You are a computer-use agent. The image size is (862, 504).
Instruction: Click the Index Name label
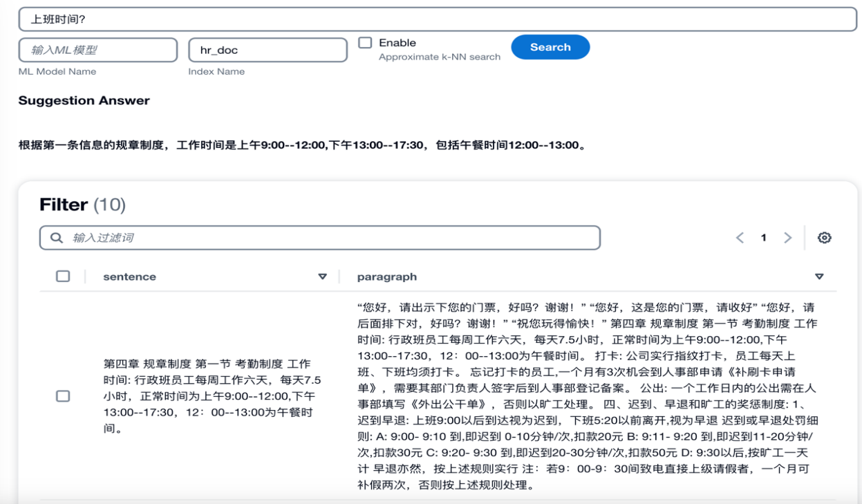[216, 71]
